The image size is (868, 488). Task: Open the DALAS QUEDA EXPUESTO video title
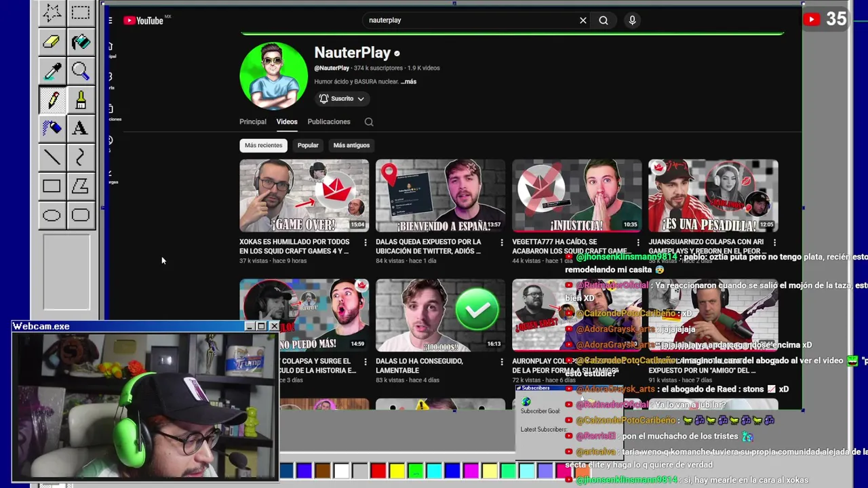pos(429,247)
